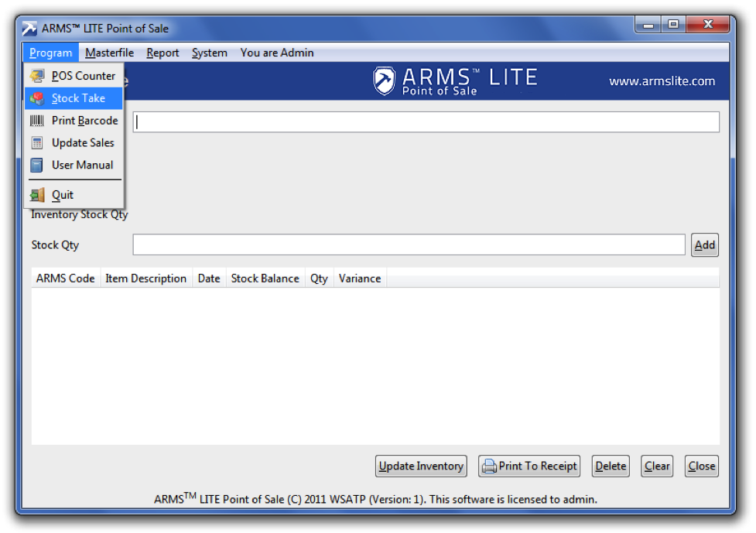Click the Qty column header
The image size is (756, 533).
[x=319, y=278]
